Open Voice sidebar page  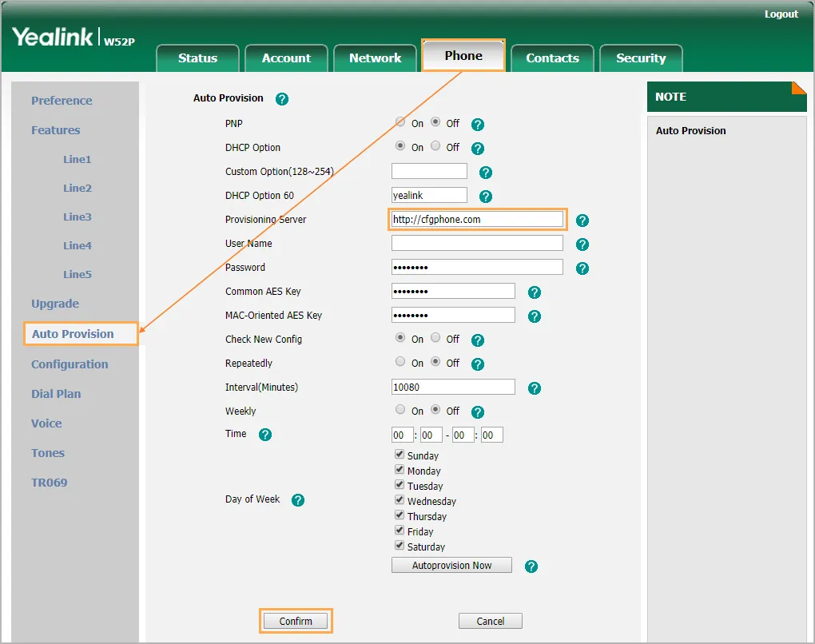(x=46, y=423)
